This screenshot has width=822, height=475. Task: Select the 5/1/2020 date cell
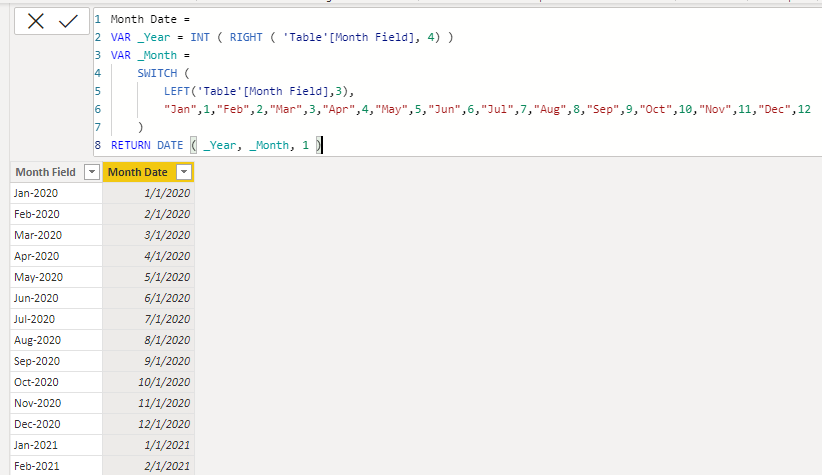(x=148, y=277)
